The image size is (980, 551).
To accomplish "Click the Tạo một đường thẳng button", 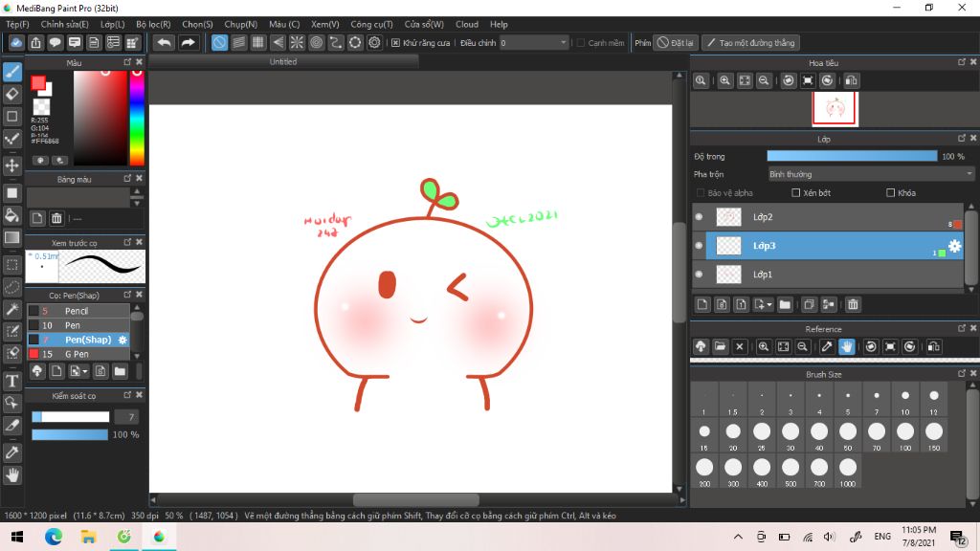I will (750, 42).
